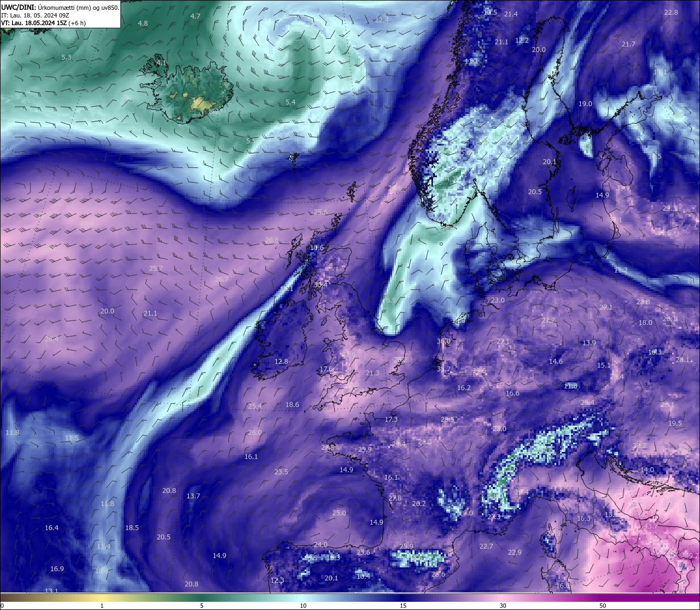Click the color scale tick label 15

(402, 606)
